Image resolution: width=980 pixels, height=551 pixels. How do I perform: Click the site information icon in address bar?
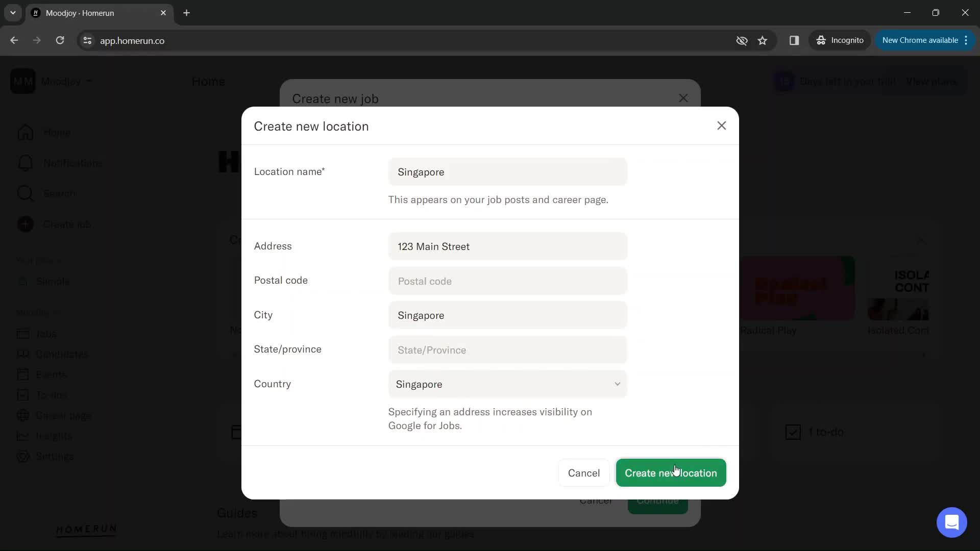(x=87, y=41)
